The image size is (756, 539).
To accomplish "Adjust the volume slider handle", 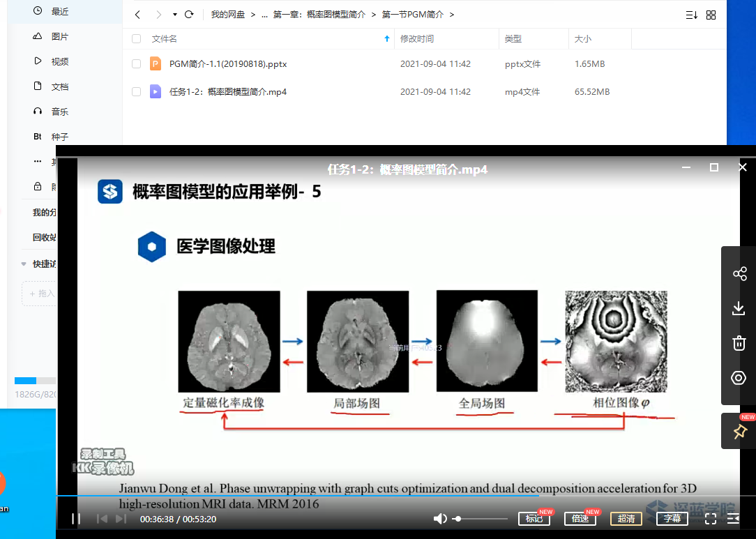I will tap(458, 519).
